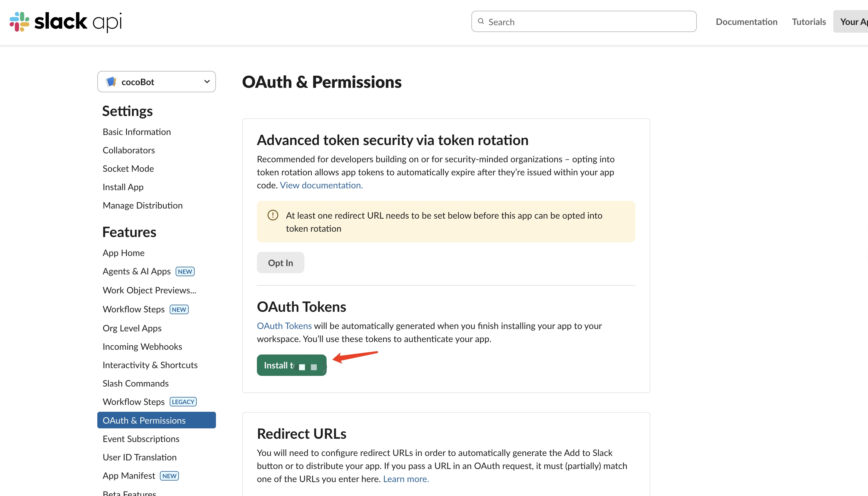The image size is (868, 496).
Task: Select Event Subscriptions in the sidebar
Action: [x=141, y=439]
